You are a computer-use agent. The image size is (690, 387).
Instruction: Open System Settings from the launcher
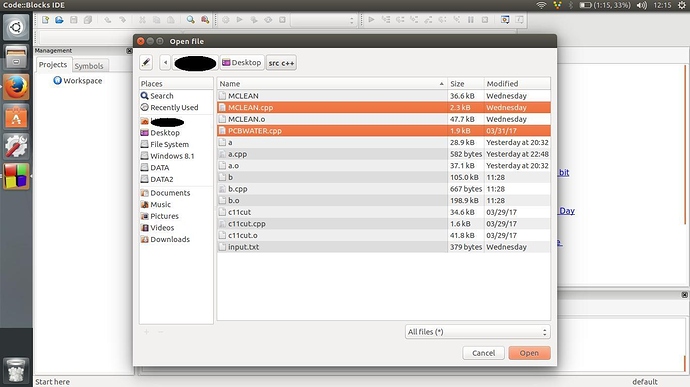(16, 147)
